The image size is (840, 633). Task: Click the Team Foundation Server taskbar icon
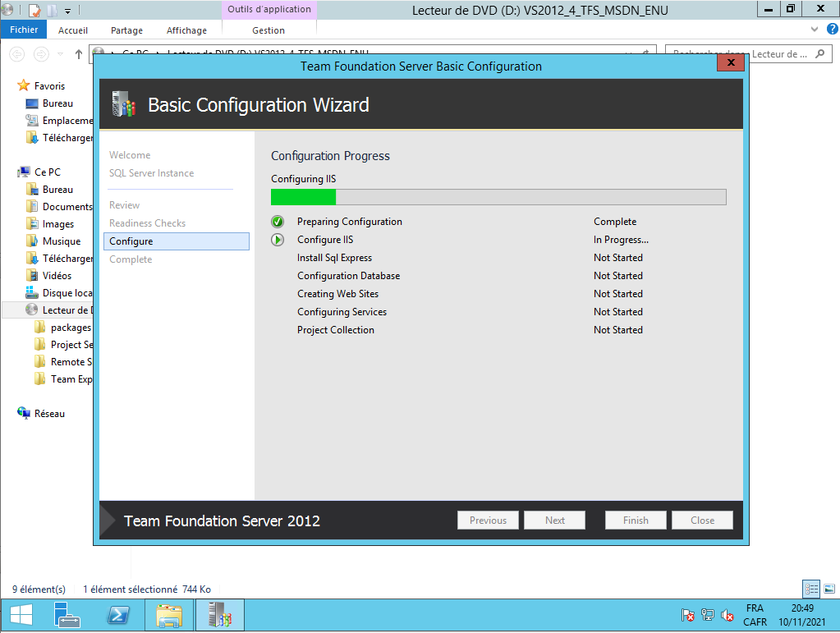(219, 614)
